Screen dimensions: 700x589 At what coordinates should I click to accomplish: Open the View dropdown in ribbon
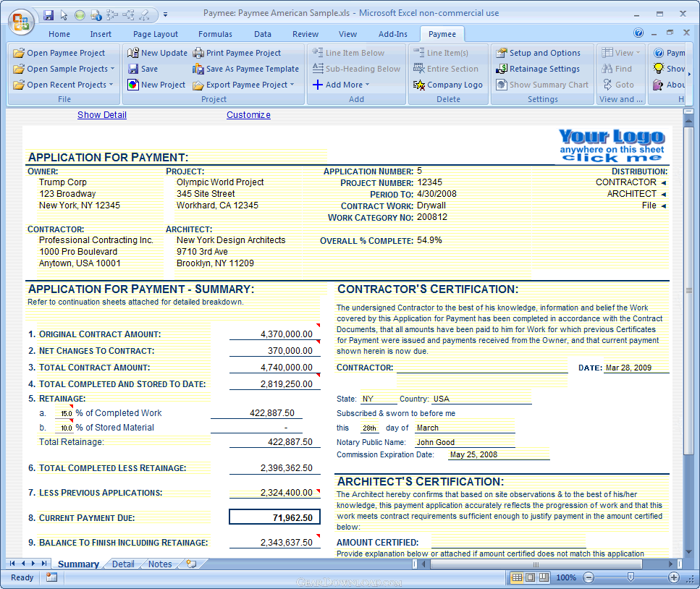point(620,53)
